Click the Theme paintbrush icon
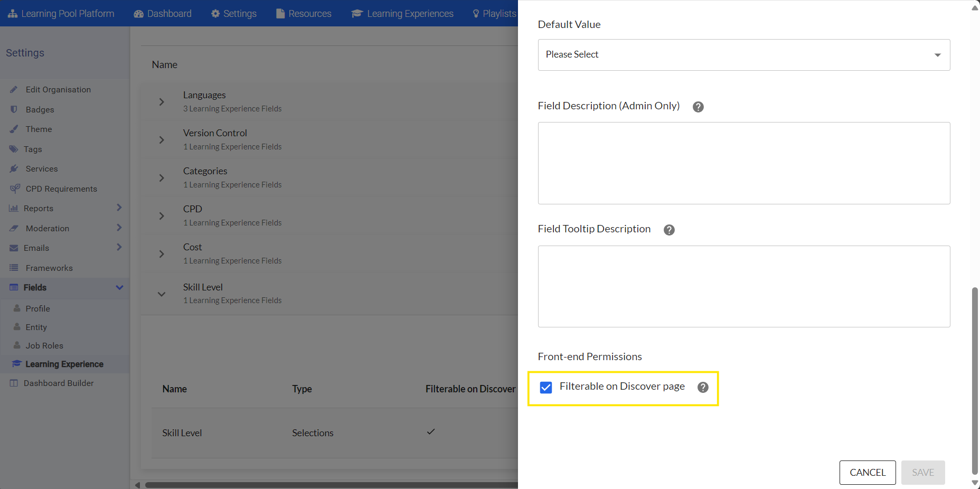This screenshot has width=980, height=489. pos(14,129)
